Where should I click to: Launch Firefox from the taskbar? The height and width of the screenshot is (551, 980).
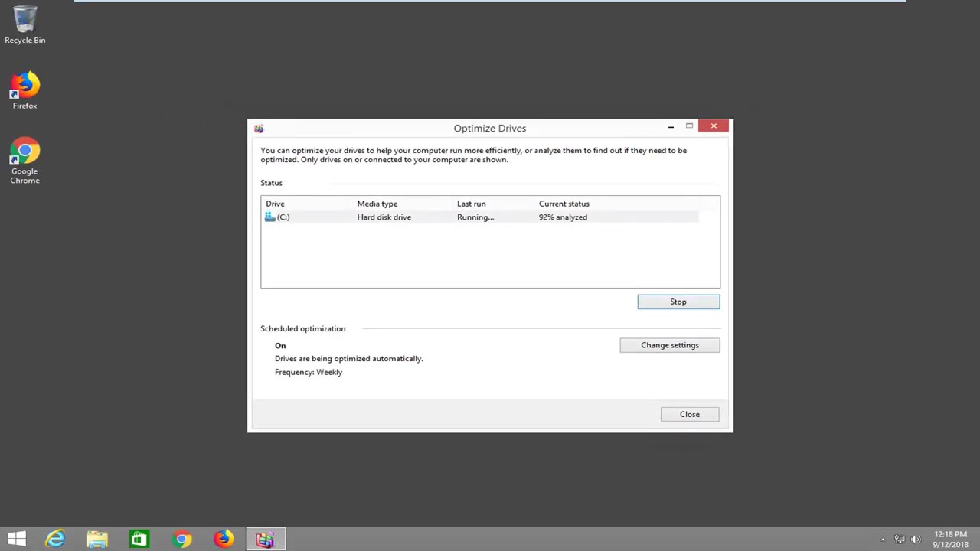(x=223, y=540)
